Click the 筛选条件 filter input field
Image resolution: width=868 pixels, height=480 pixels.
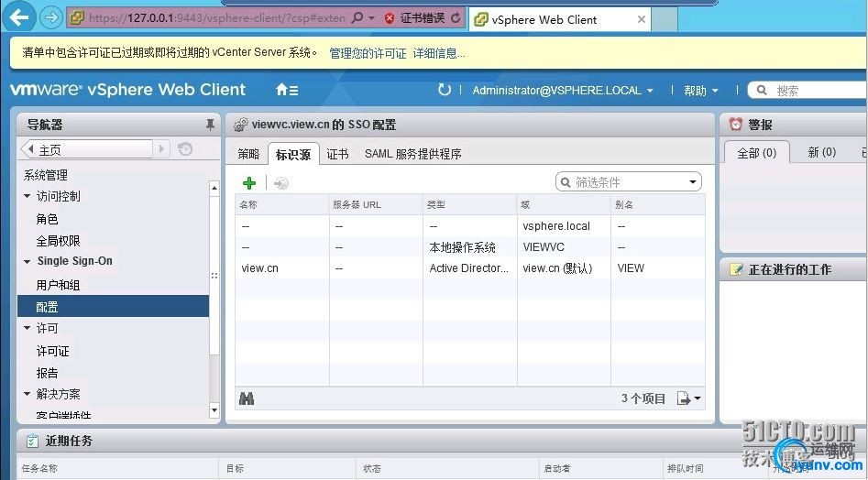click(x=630, y=182)
